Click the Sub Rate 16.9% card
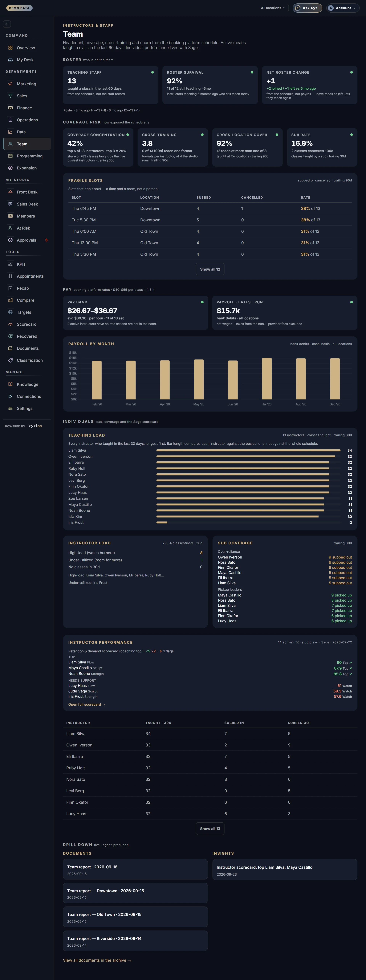The image size is (366, 980). coord(322,147)
